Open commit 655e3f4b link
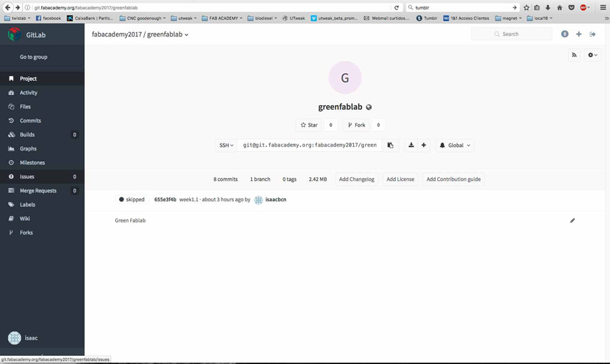The height and width of the screenshot is (364, 610). (x=165, y=199)
